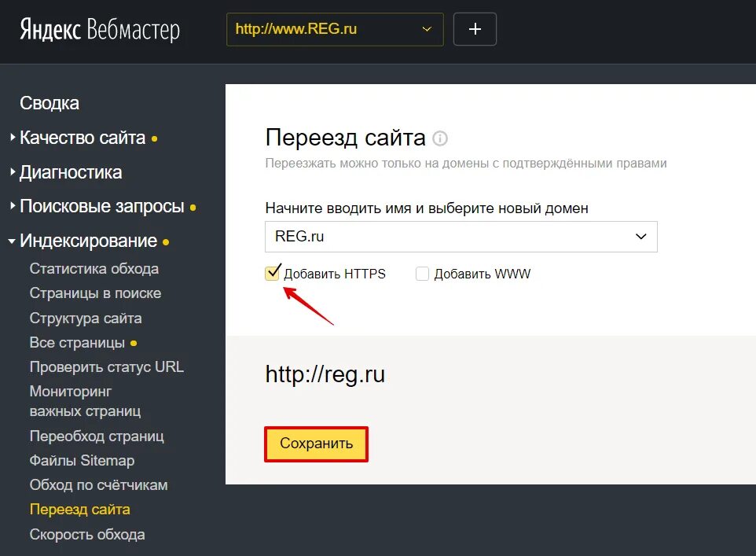Expand the Качество сайта menu group

pos(83,138)
